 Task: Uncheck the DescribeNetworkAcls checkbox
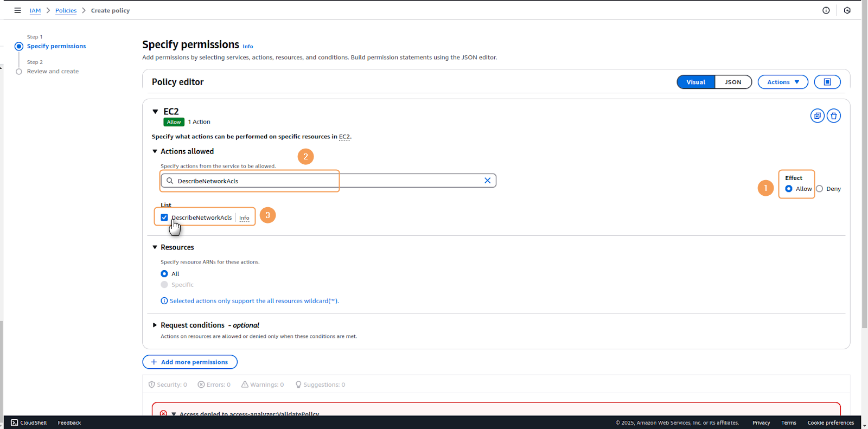coord(164,217)
